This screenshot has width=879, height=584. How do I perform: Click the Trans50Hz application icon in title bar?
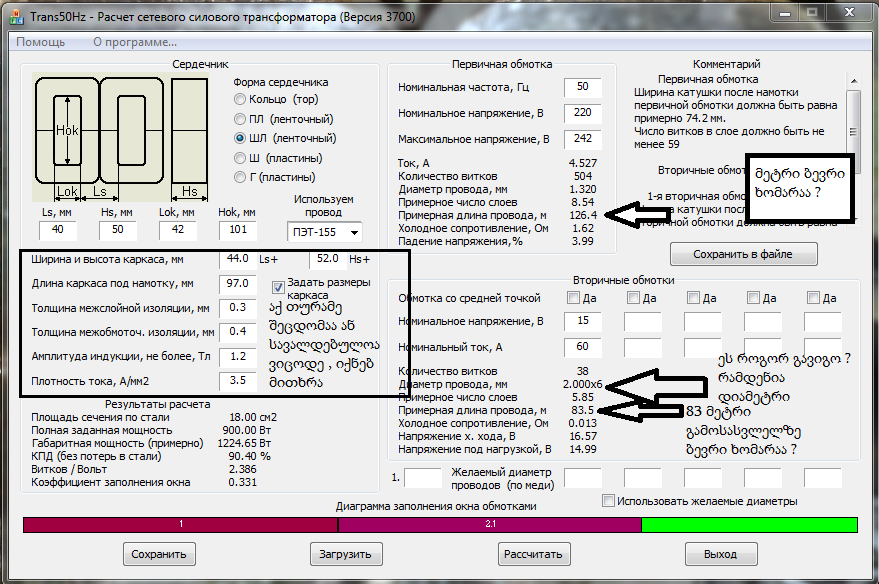(x=17, y=17)
